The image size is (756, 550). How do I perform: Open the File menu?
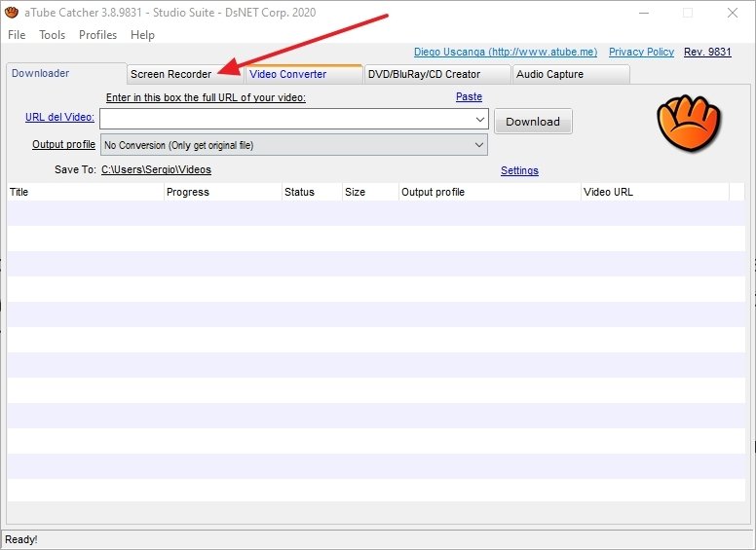tap(17, 35)
